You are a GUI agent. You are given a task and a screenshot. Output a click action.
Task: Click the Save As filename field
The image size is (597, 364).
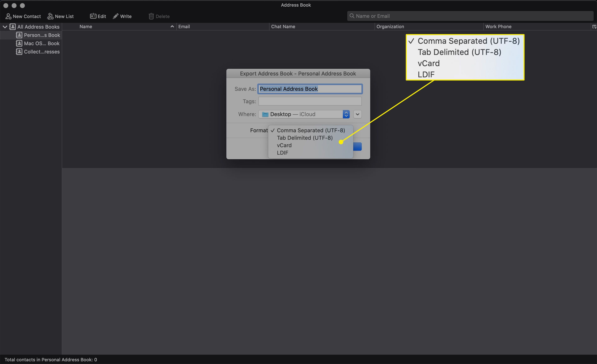click(310, 89)
